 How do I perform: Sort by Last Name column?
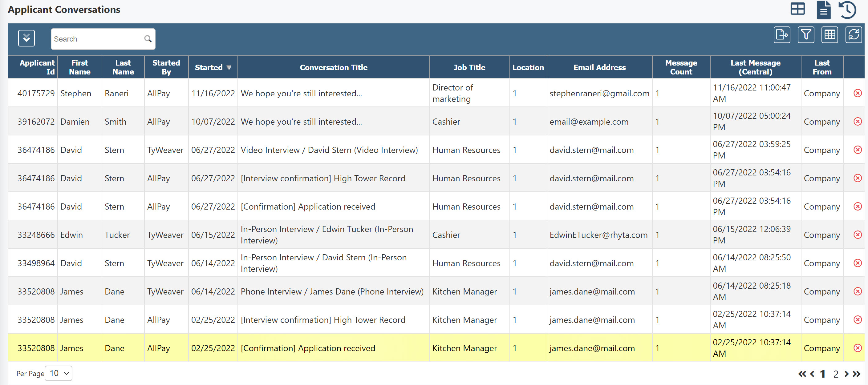pos(123,67)
